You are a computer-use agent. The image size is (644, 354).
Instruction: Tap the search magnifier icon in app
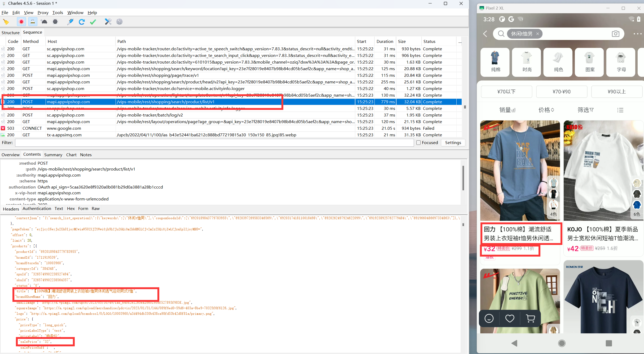click(501, 34)
